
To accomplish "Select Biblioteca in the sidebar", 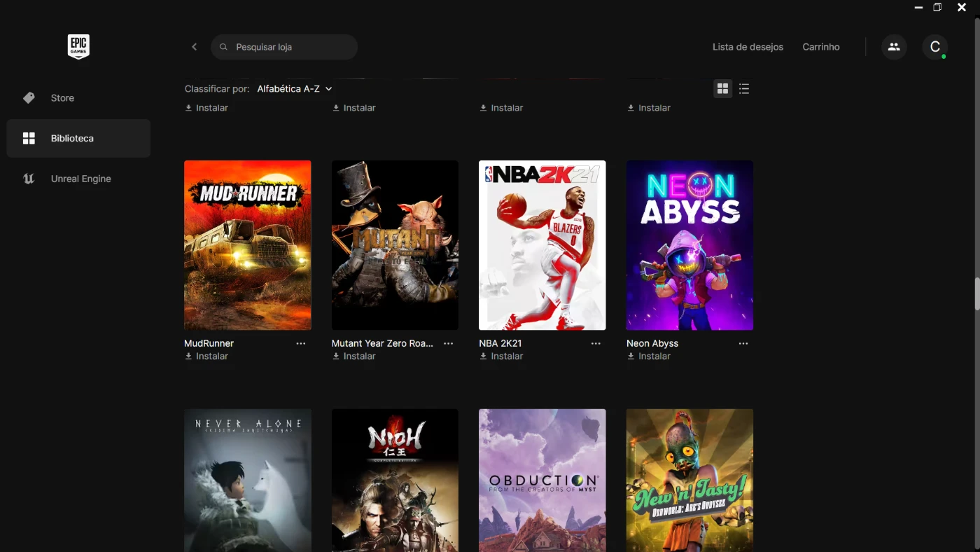I will tap(78, 138).
